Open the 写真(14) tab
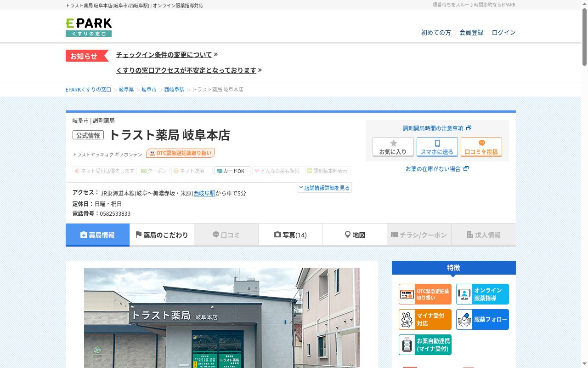 click(x=290, y=235)
